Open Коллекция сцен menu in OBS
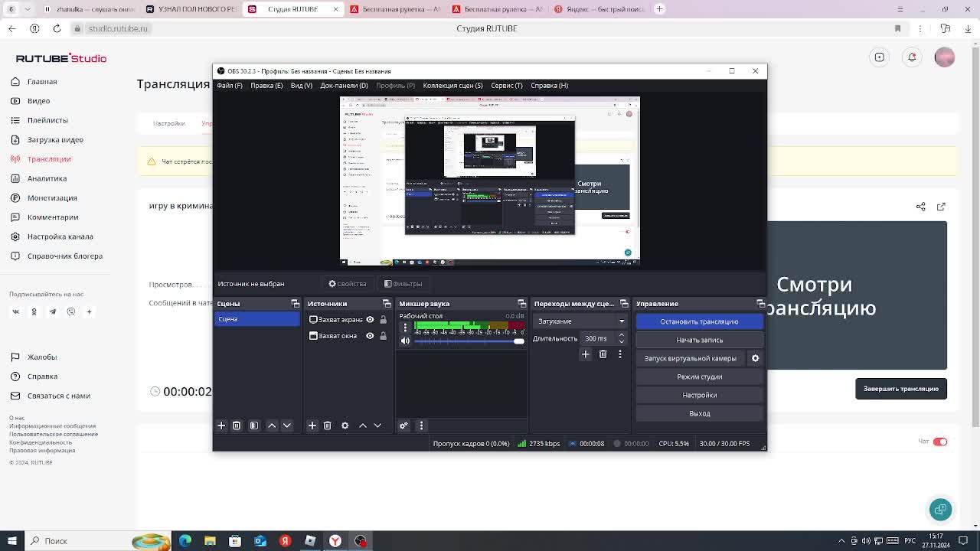 point(452,86)
